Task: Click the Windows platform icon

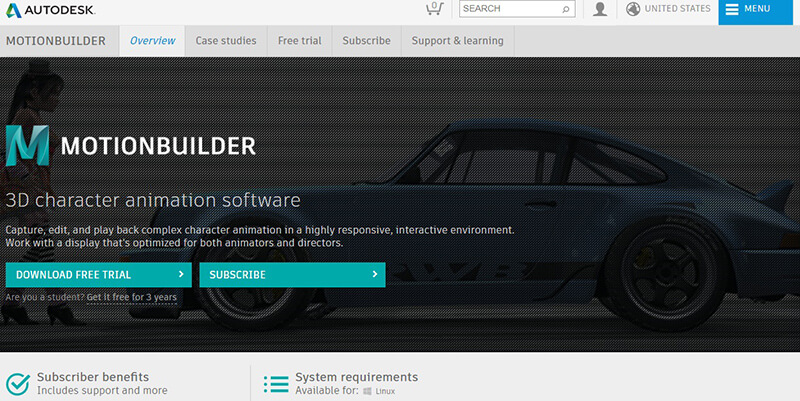Action: coord(367,391)
